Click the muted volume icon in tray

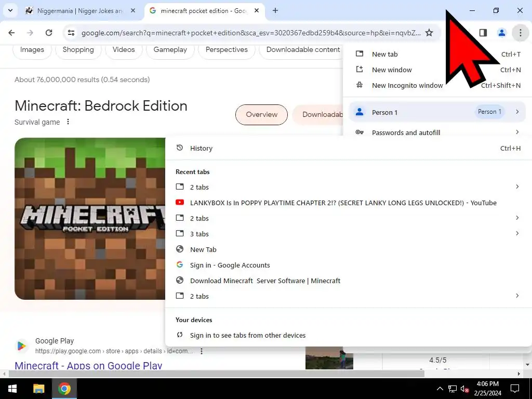(x=465, y=389)
